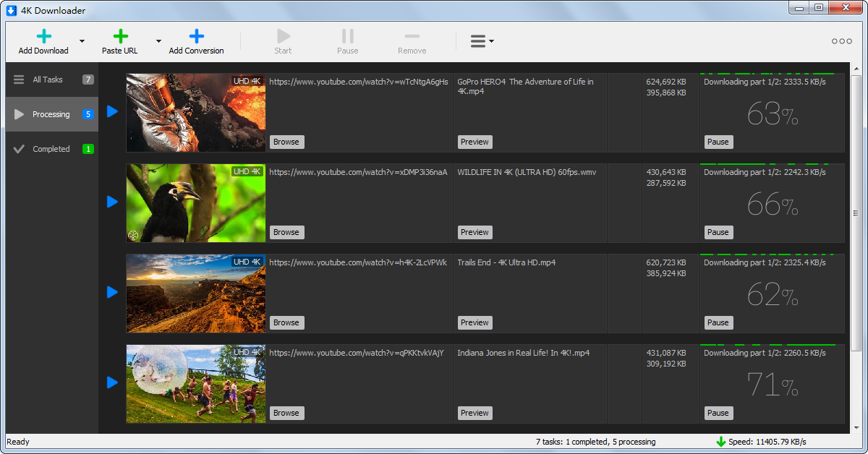Pause the Indiana Jones download at 71%
This screenshot has width=868, height=454.
(x=718, y=413)
